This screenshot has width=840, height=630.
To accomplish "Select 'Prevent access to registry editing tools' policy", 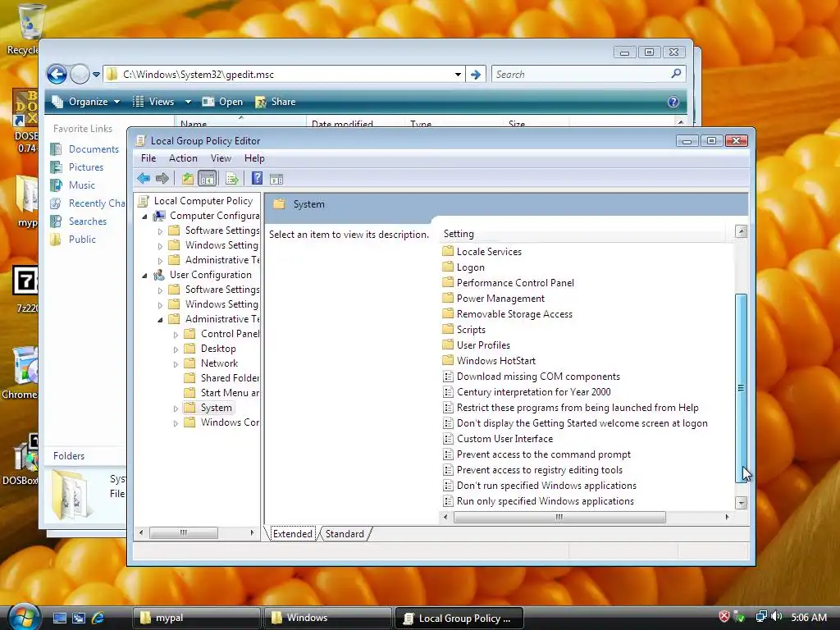I will 533,470.
